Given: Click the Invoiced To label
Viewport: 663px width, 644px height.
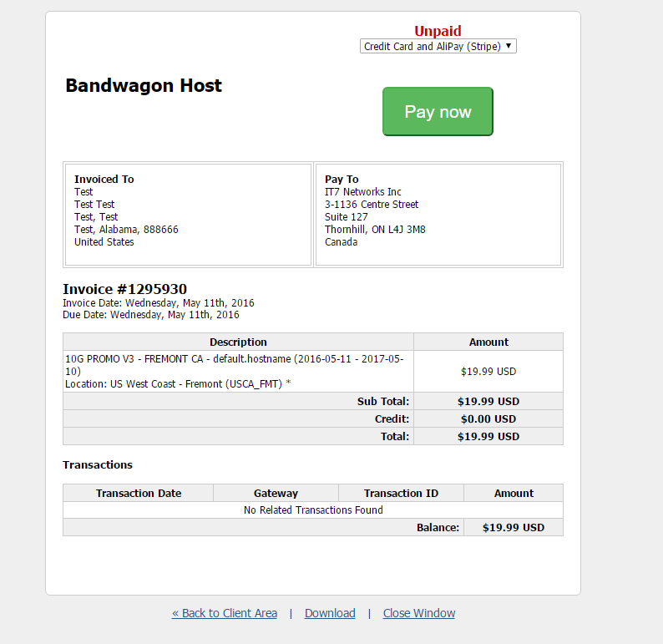Looking at the screenshot, I should (104, 179).
